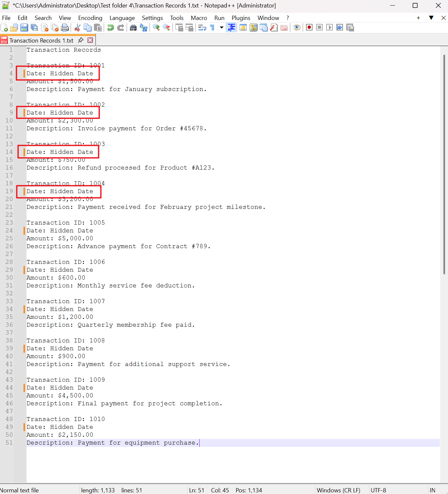Viewport: 448px width, 494px height.
Task: Save the current recorded macro icon
Action: coord(350,27)
